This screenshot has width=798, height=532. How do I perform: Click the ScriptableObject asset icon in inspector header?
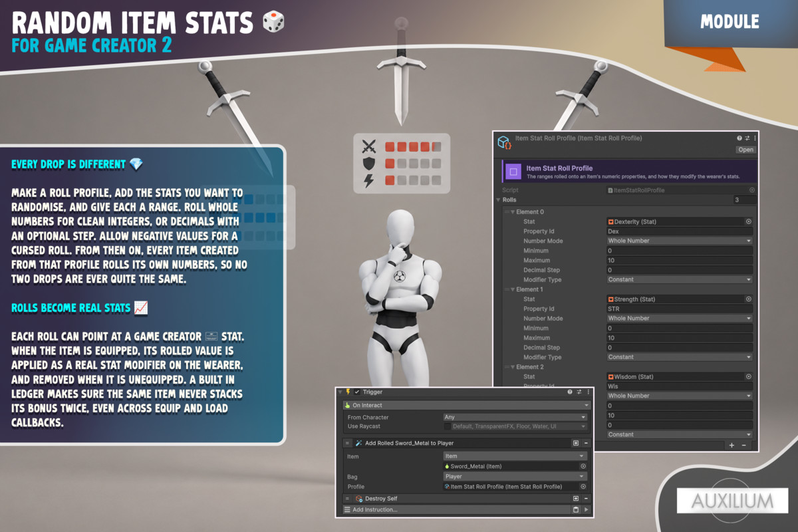504,142
